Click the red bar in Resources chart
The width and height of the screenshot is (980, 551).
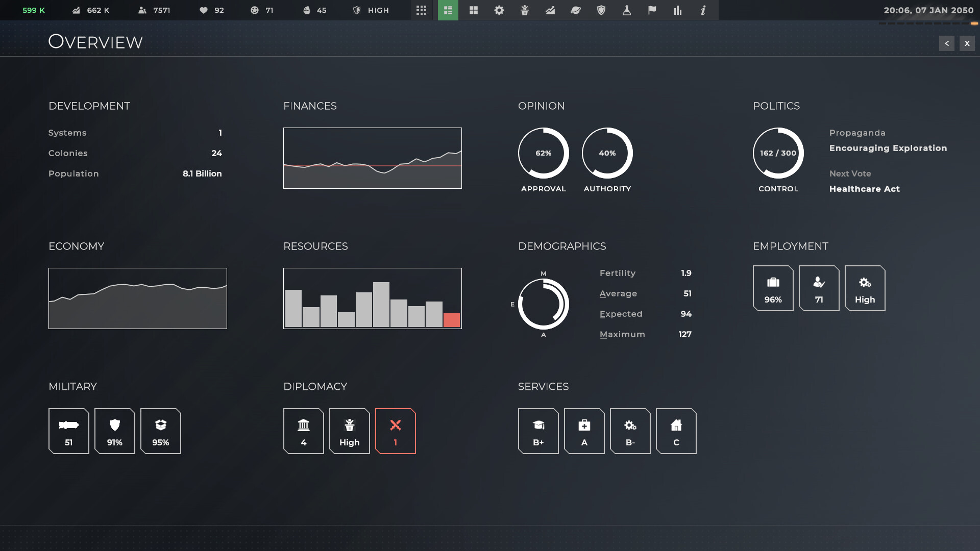tap(451, 320)
